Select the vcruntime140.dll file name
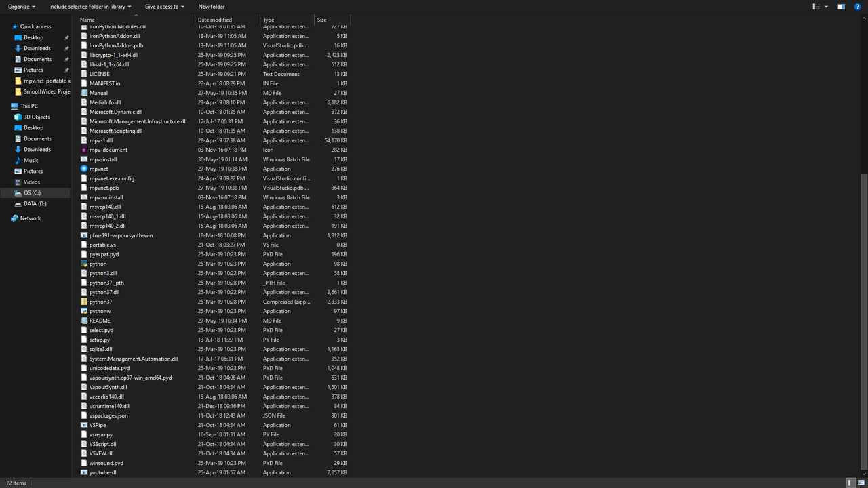The height and width of the screenshot is (488, 868). pyautogui.click(x=109, y=406)
